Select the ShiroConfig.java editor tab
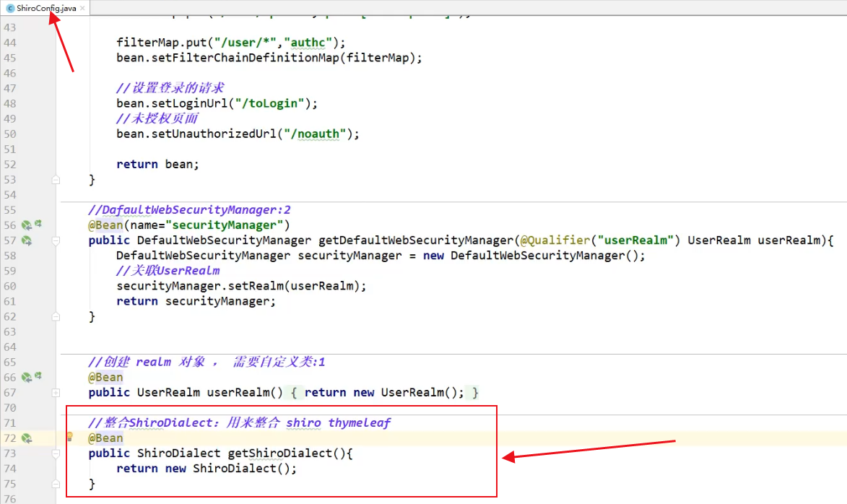The width and height of the screenshot is (847, 504). [45, 8]
